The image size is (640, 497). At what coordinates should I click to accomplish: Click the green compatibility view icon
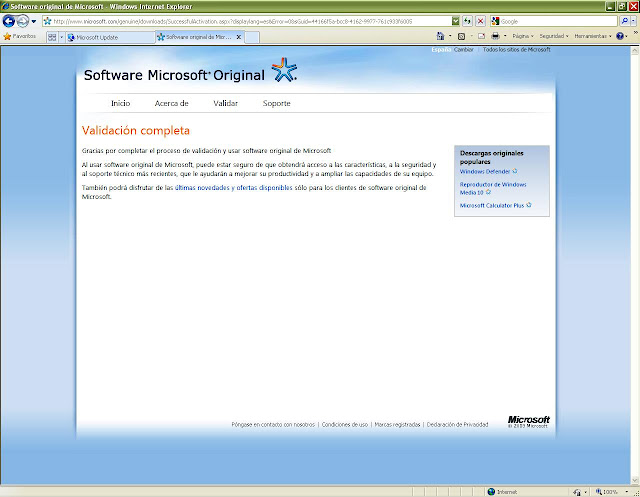(x=456, y=21)
